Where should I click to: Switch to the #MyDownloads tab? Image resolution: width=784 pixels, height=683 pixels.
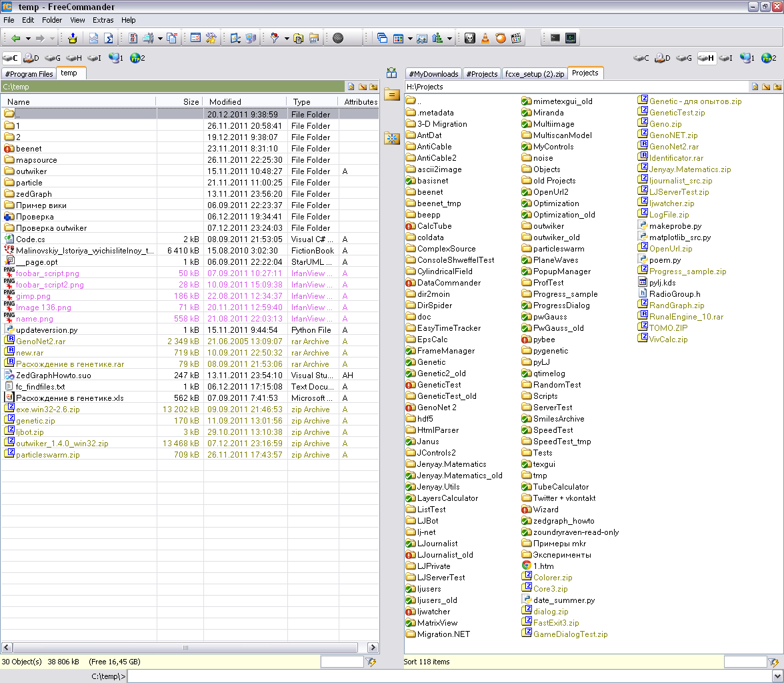433,73
